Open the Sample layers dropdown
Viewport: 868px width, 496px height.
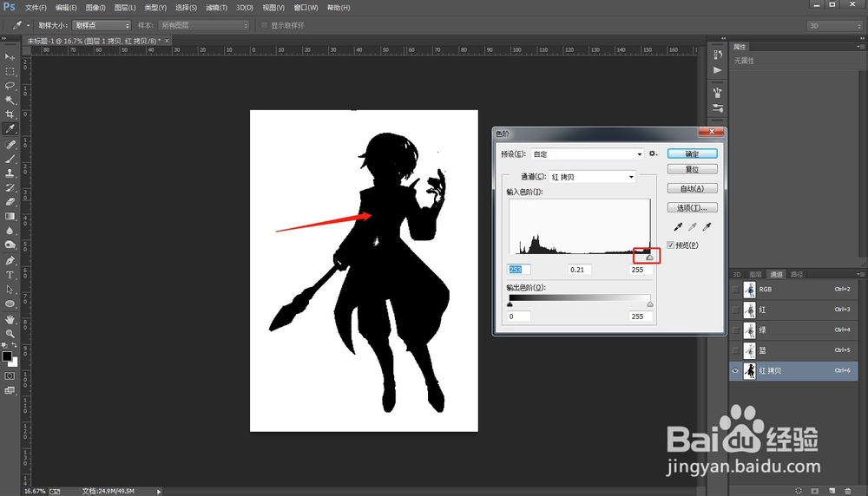coord(204,25)
